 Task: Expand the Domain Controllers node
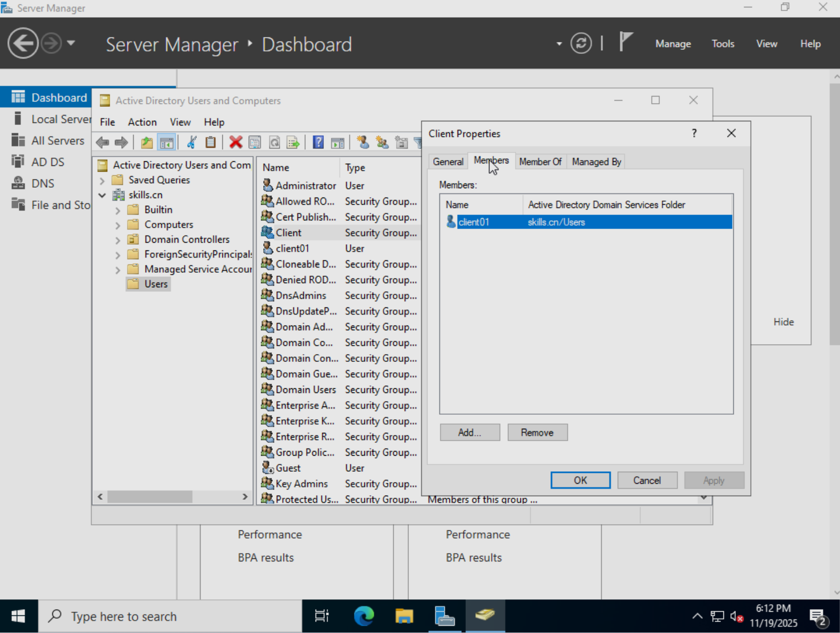118,240
